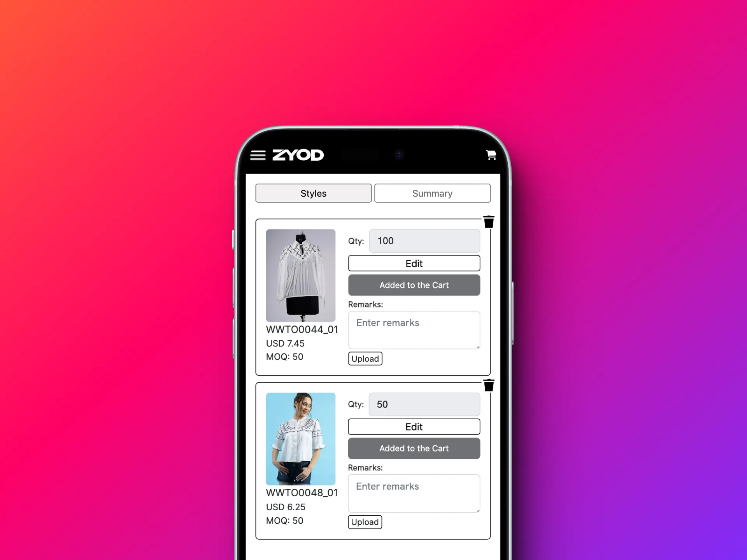Image resolution: width=747 pixels, height=560 pixels.
Task: Switch to the Summary tab
Action: tap(432, 194)
